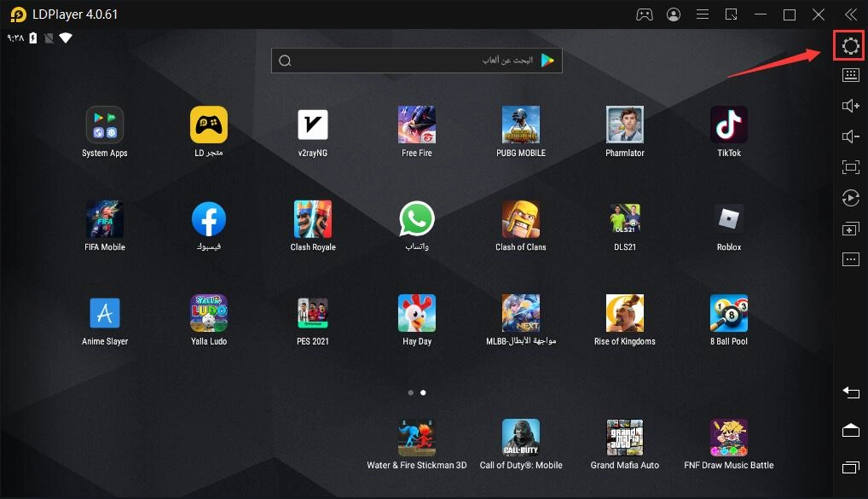The height and width of the screenshot is (499, 868).
Task: Launch Grand Mafia Auto
Action: pos(625,438)
